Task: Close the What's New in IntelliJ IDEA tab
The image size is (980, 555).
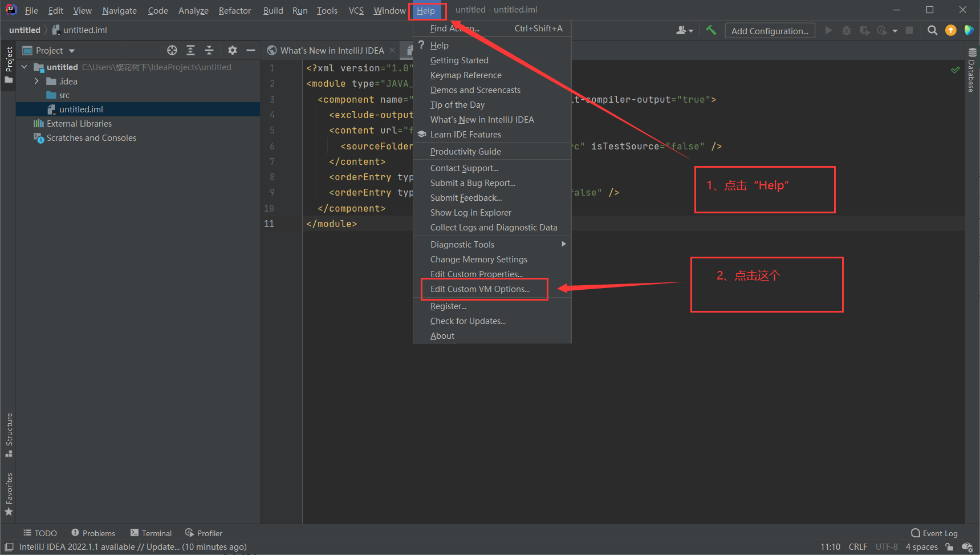Action: point(392,50)
